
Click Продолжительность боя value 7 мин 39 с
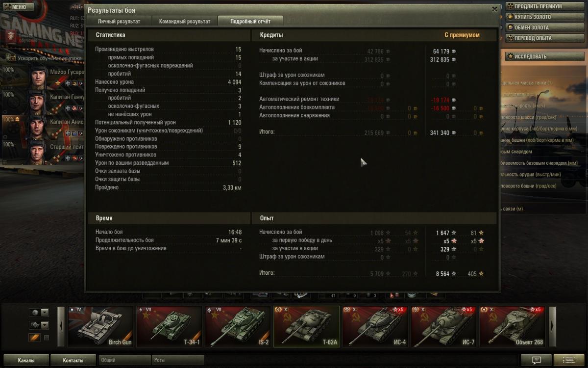pyautogui.click(x=228, y=240)
